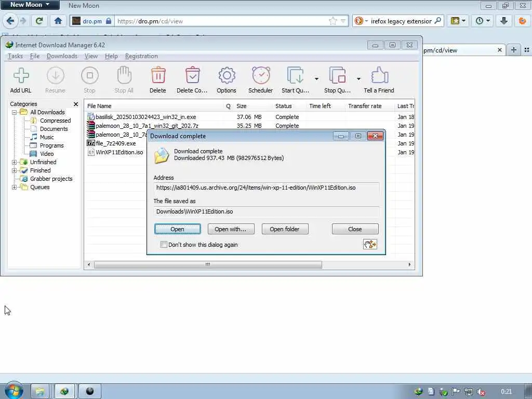
Task: Open the Start Queue dropdown arrow
Action: click(316, 79)
